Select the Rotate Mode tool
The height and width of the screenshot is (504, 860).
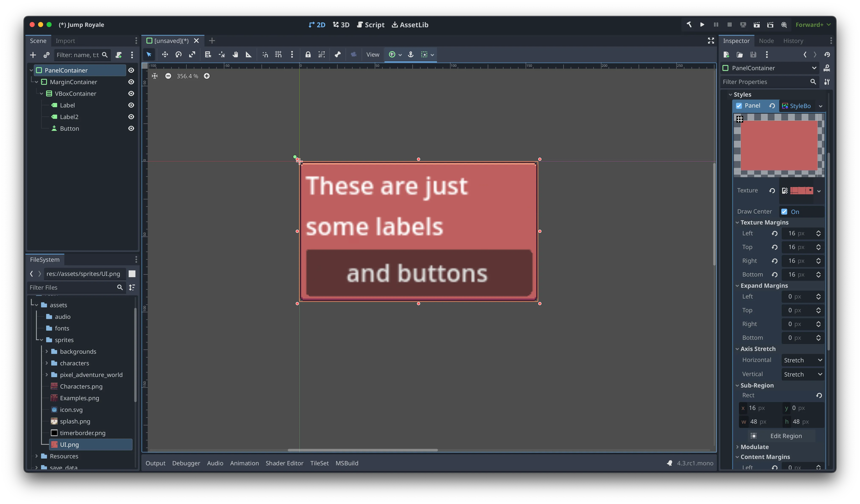pyautogui.click(x=178, y=55)
